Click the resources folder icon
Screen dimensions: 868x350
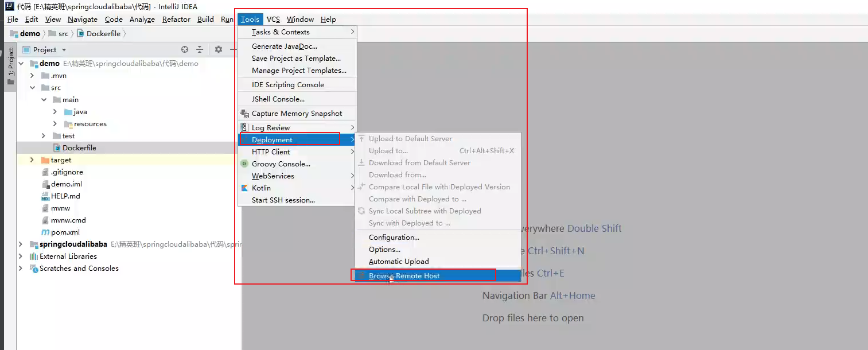point(68,124)
